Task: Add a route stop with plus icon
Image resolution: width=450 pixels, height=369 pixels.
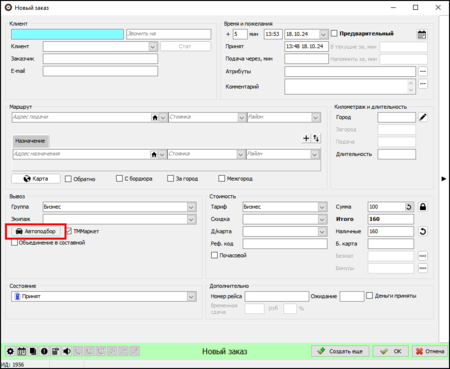Action: [306, 138]
